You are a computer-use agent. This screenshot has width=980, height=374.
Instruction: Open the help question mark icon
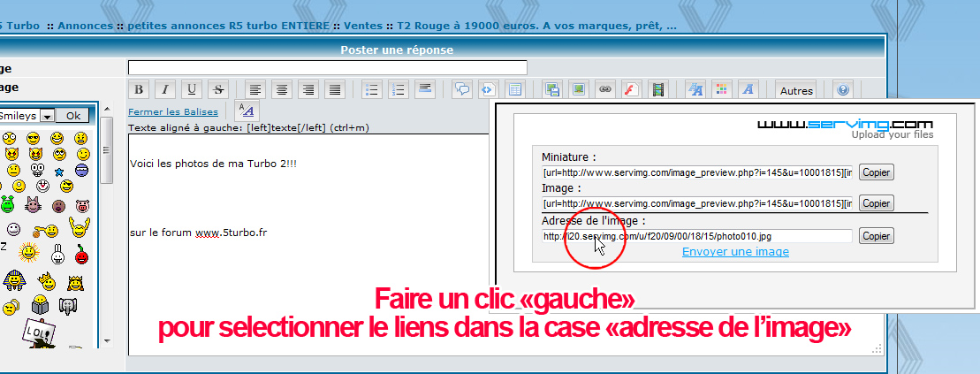pyautogui.click(x=842, y=89)
